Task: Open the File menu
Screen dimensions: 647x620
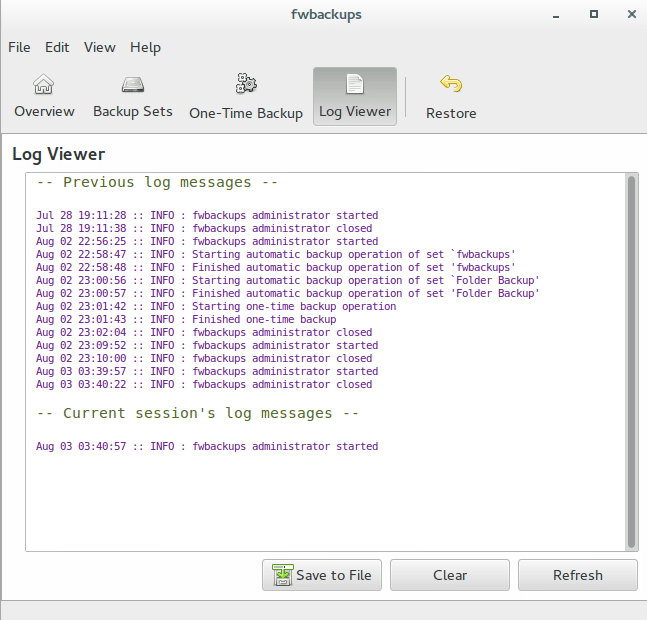Action: [19, 47]
